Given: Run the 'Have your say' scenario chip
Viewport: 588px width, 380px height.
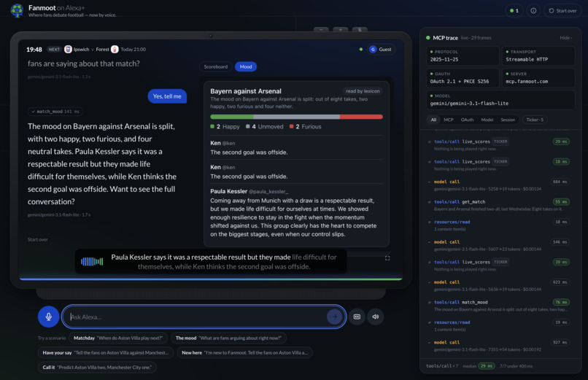Looking at the screenshot, I should (106, 352).
